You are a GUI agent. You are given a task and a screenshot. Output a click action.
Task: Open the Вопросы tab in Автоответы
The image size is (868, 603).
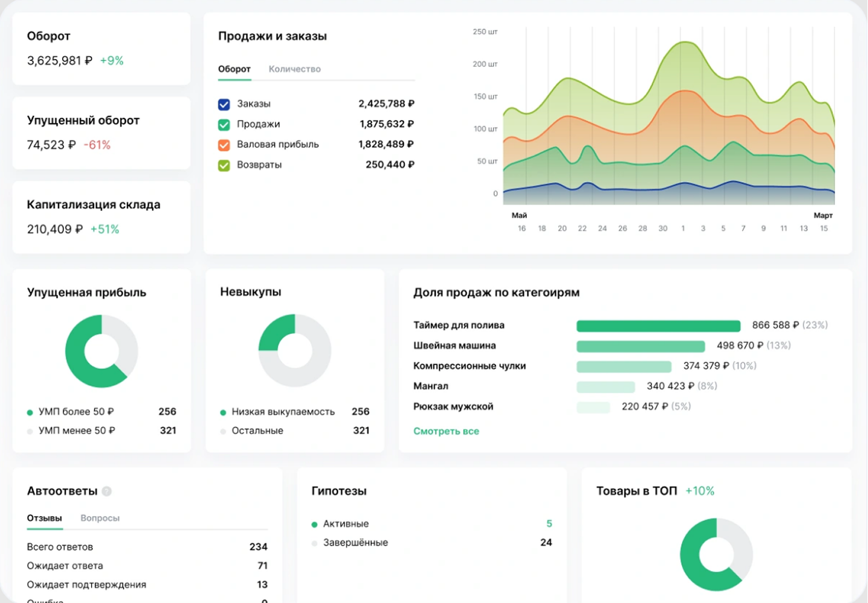100,517
